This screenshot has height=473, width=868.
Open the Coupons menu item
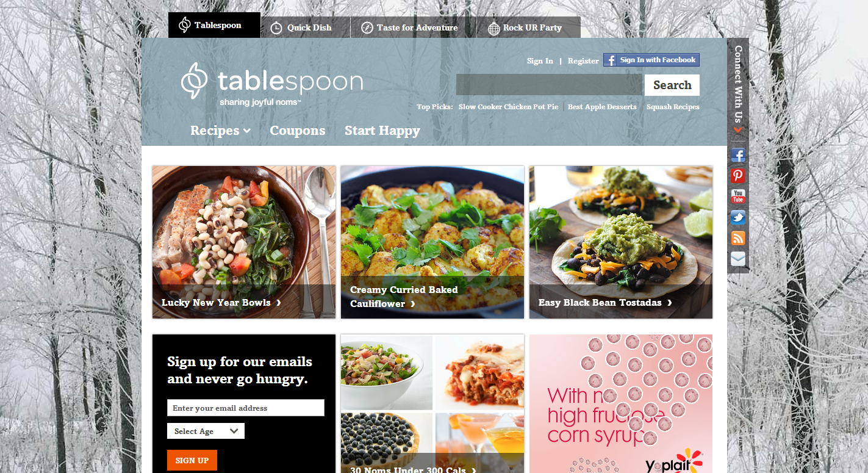(298, 130)
